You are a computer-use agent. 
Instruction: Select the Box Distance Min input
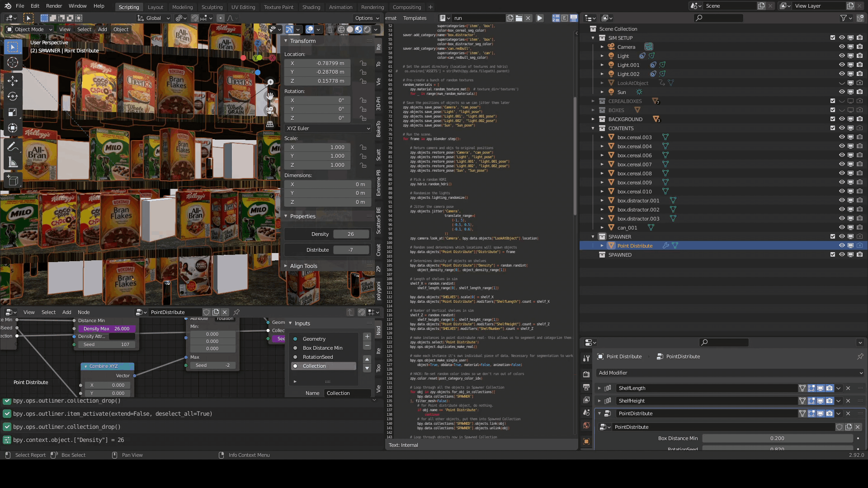tap(323, 348)
